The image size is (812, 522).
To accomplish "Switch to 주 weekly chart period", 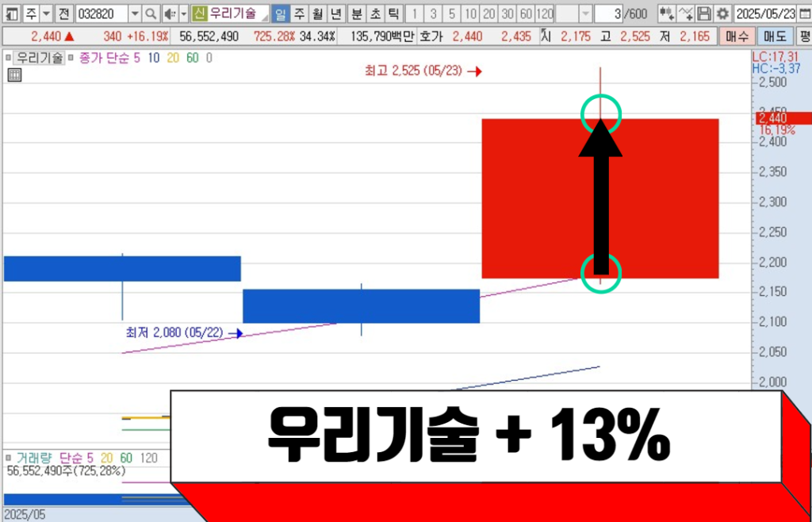I will tap(299, 13).
